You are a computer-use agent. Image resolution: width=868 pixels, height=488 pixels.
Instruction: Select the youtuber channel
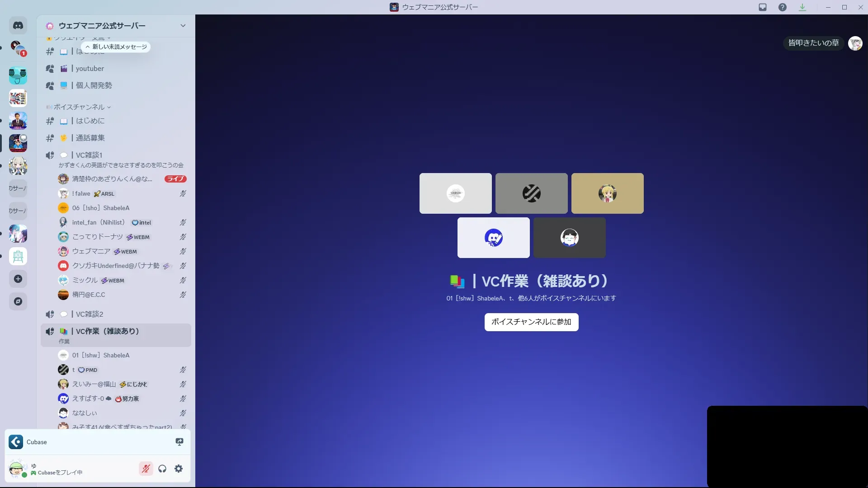(x=90, y=69)
